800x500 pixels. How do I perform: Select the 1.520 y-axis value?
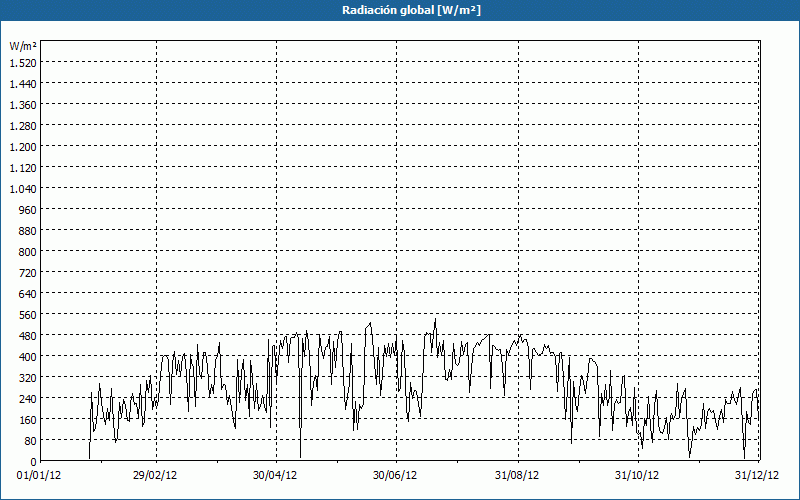click(23, 62)
